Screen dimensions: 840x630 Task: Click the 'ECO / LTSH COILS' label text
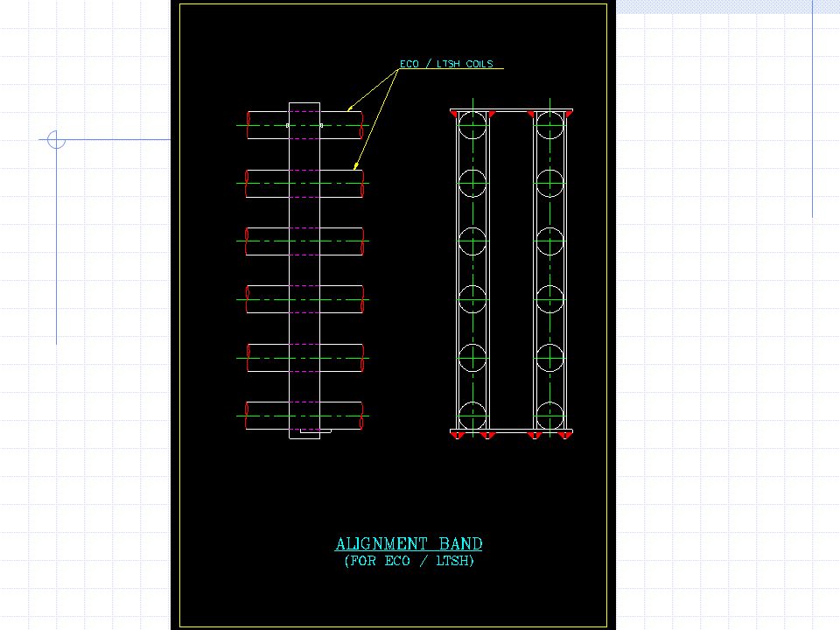[x=446, y=64]
